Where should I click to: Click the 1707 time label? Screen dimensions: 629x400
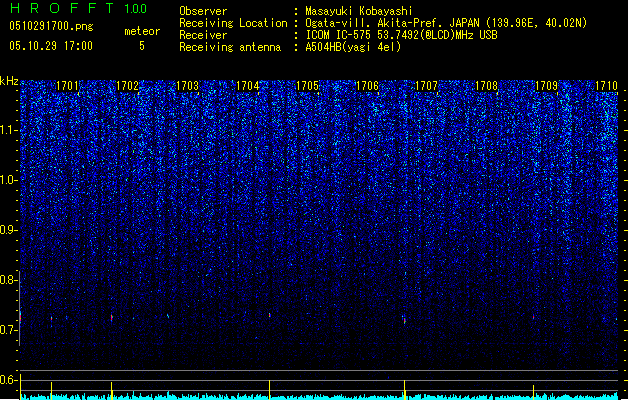pos(426,86)
